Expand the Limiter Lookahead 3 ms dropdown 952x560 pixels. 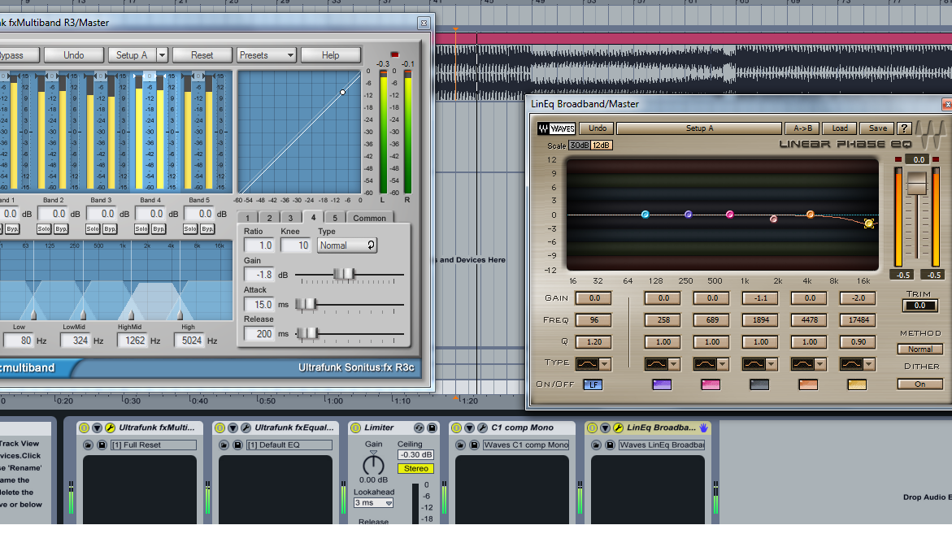click(x=374, y=503)
